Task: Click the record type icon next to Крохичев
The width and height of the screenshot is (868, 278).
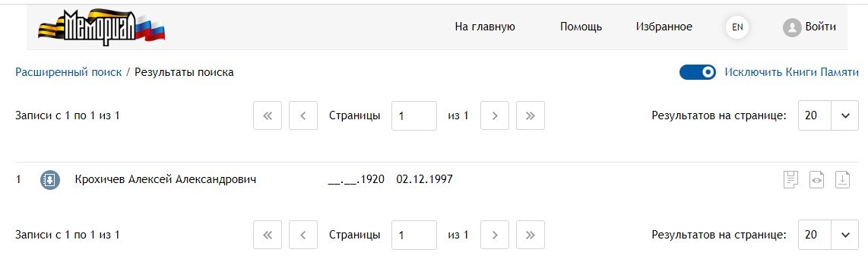Action: pyautogui.click(x=50, y=180)
